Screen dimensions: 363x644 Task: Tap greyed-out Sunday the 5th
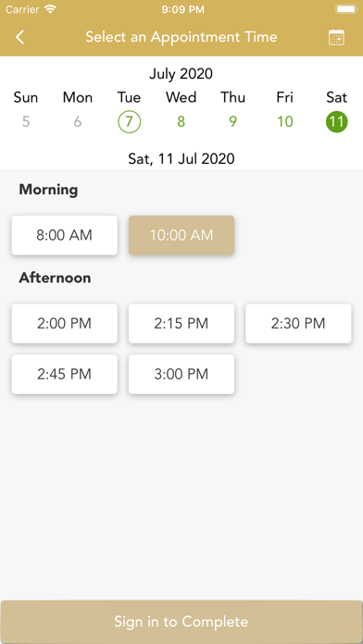(x=26, y=122)
